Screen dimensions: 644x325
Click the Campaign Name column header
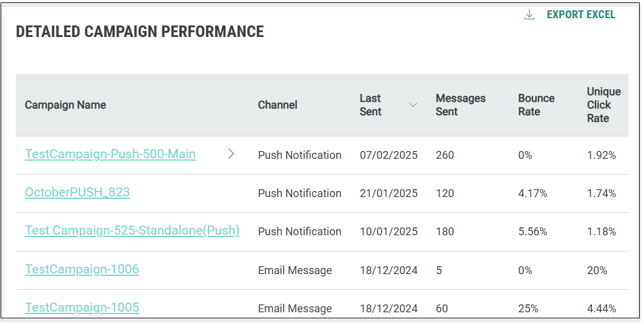click(x=65, y=105)
